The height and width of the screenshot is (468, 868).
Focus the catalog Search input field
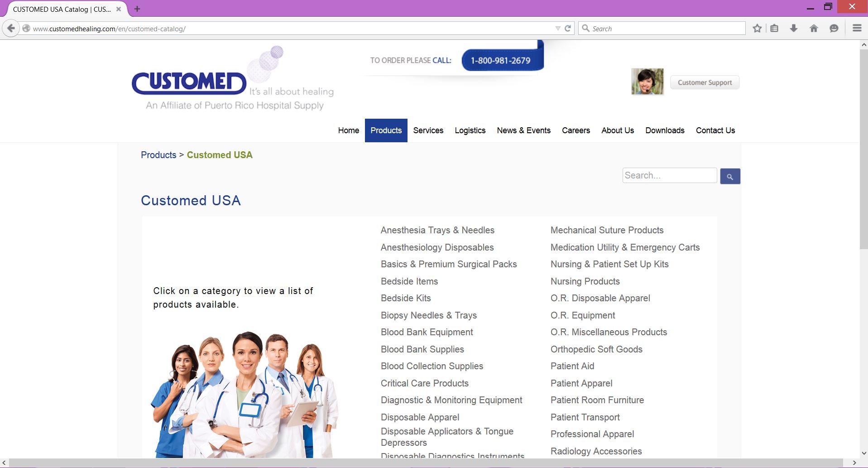669,175
